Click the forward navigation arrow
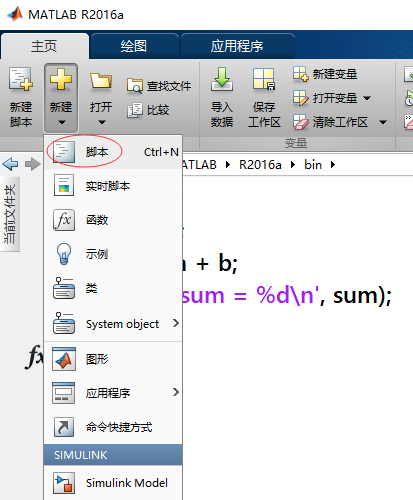 pos(33,164)
